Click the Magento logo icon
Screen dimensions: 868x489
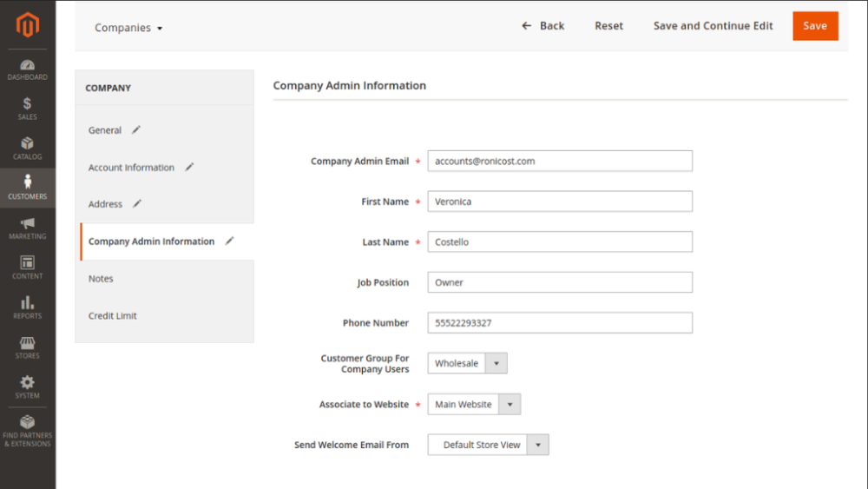[x=27, y=25]
